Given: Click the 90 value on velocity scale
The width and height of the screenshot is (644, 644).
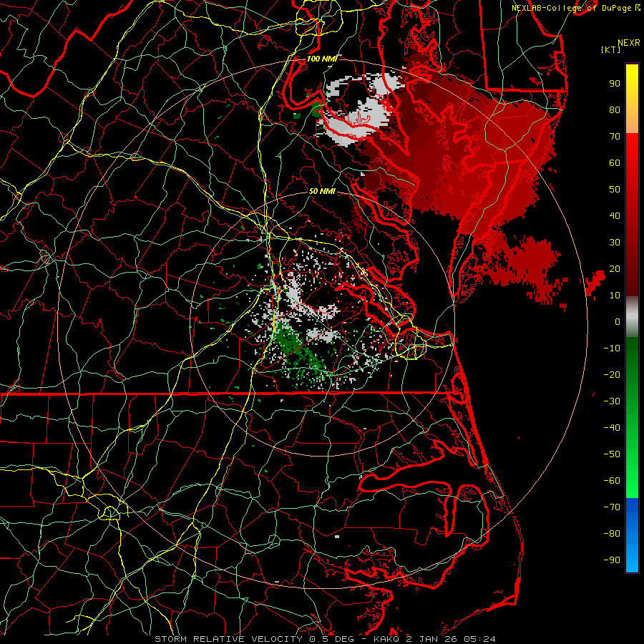Looking at the screenshot, I should 615,84.
